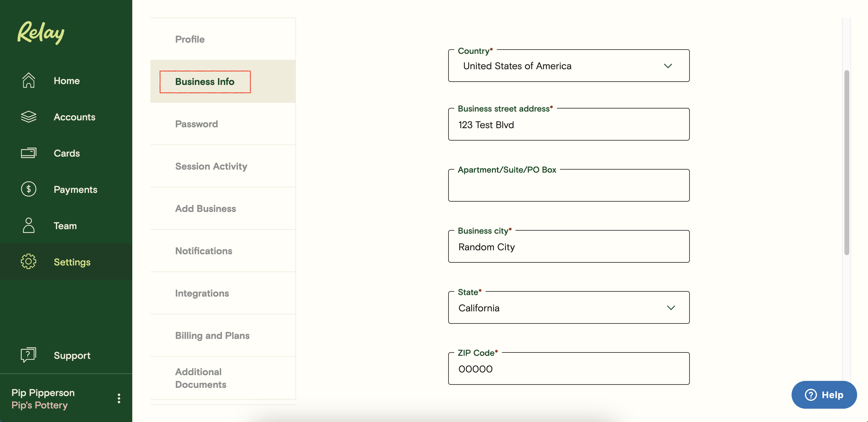Click Business street address field
The width and height of the screenshot is (868, 422).
[x=568, y=124]
